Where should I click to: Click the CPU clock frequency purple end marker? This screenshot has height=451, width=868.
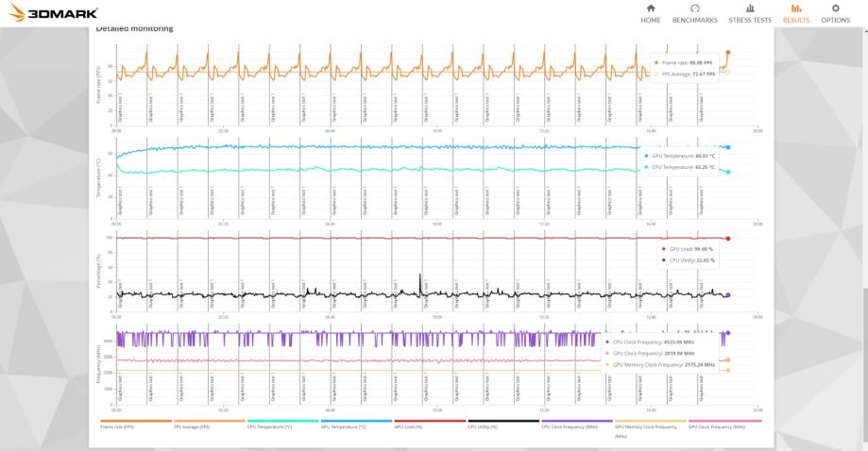[x=728, y=333]
